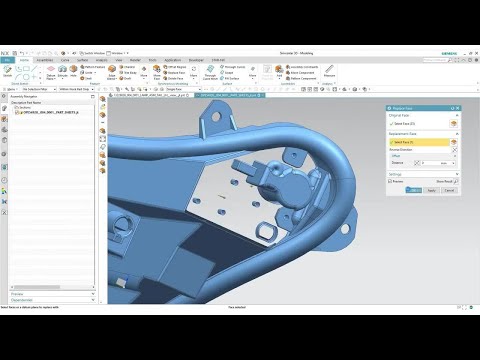Click the Draft command
Viewport: 480px width, 360px height.
point(125,78)
